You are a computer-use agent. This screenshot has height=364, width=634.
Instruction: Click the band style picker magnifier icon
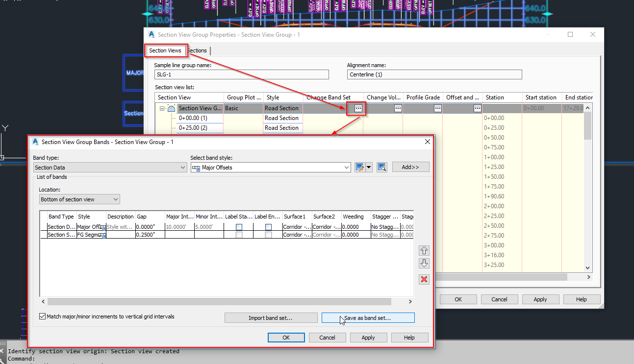coord(382,167)
